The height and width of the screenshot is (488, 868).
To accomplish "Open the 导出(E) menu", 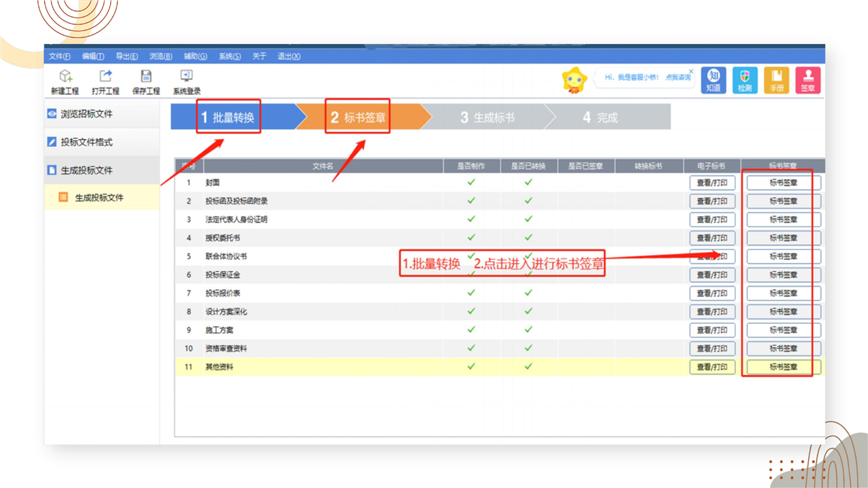I will 127,56.
